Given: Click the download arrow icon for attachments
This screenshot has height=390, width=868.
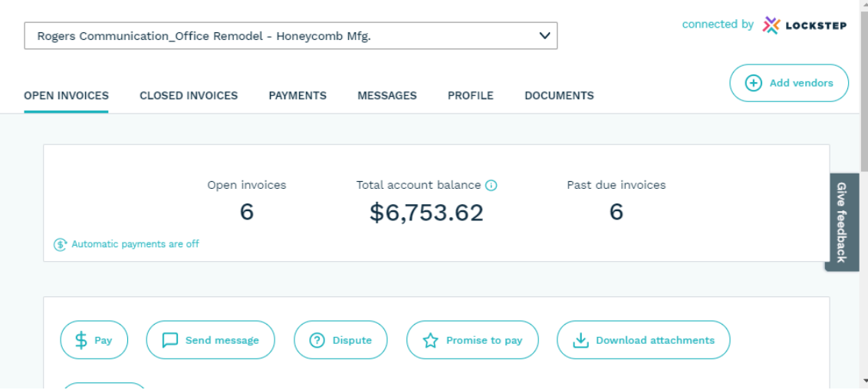Looking at the screenshot, I should pyautogui.click(x=580, y=340).
